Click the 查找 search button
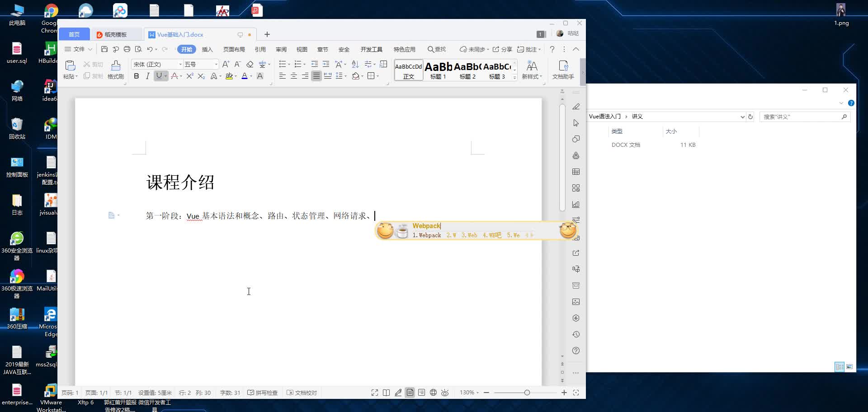Viewport: 868px width, 412px height. 437,49
